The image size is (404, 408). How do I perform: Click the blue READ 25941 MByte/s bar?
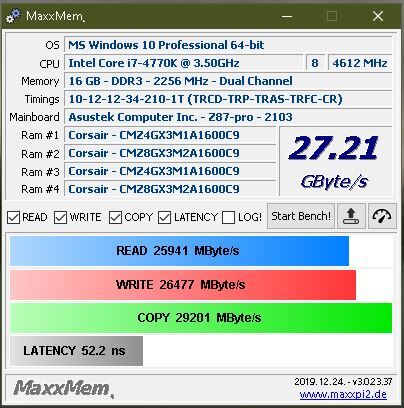[x=179, y=251]
